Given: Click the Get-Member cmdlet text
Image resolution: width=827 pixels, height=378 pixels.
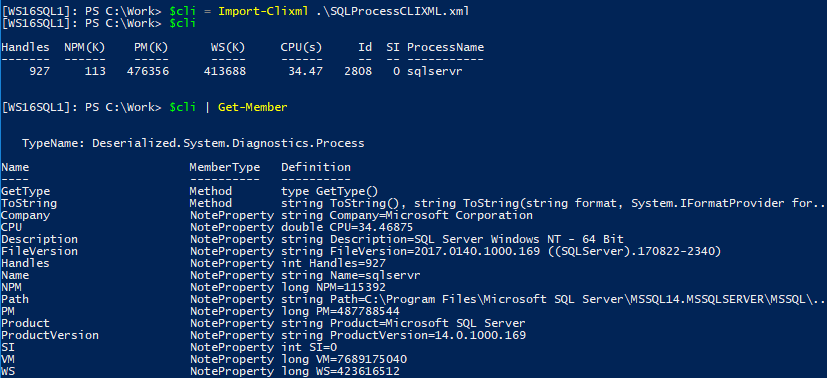Looking at the screenshot, I should pos(253,107).
